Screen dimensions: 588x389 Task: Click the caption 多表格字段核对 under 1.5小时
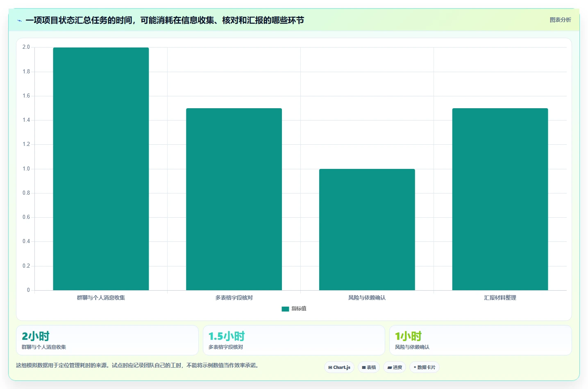coord(226,347)
